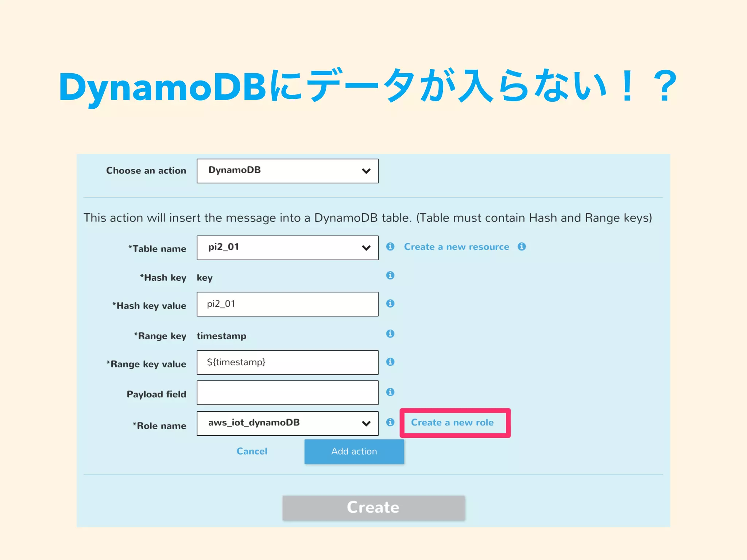Focus the empty Payload field input
Viewport: 747px width, 560px height.
(287, 393)
